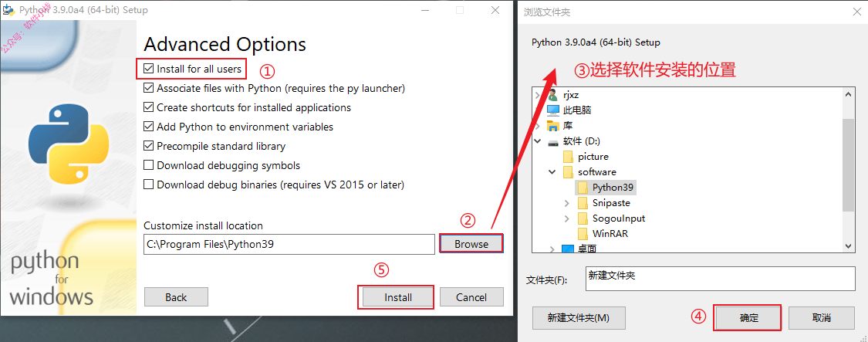The width and height of the screenshot is (868, 342).
Task: Click the install location path field
Action: (289, 244)
